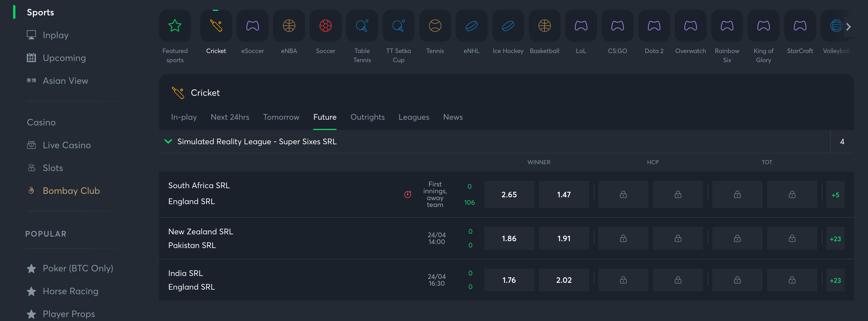
Task: Click the Upcoming navigation link
Action: tap(64, 58)
